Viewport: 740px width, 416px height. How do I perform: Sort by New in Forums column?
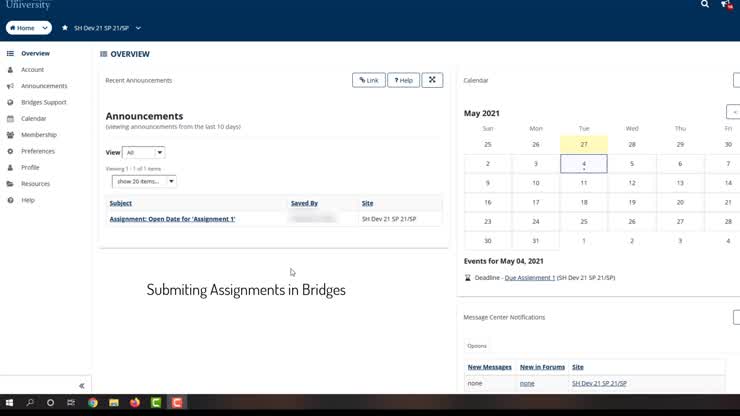[x=542, y=367]
